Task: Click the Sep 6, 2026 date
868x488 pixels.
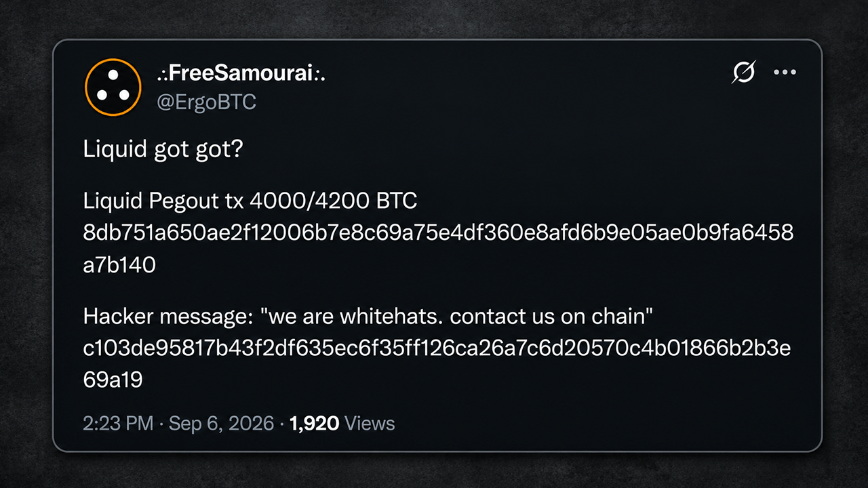Action: [221, 424]
